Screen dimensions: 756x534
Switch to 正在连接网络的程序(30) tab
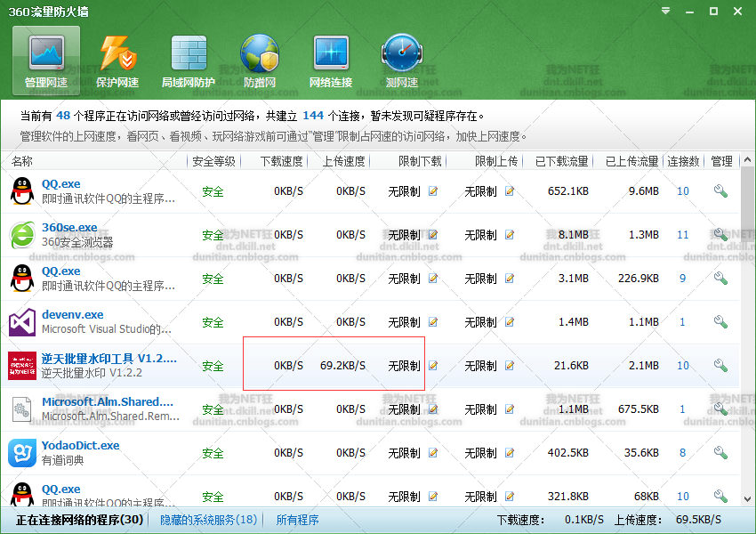pos(79,520)
